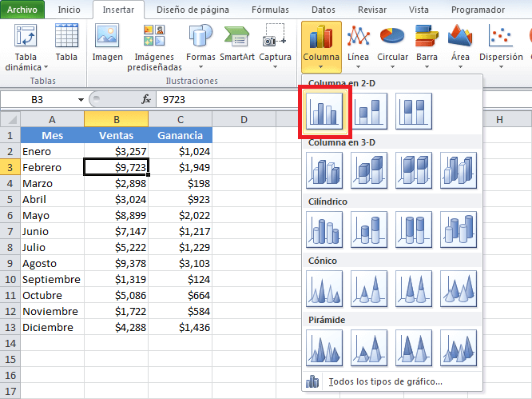Open the Archivo file menu
This screenshot has width=532, height=399.
pyautogui.click(x=22, y=10)
